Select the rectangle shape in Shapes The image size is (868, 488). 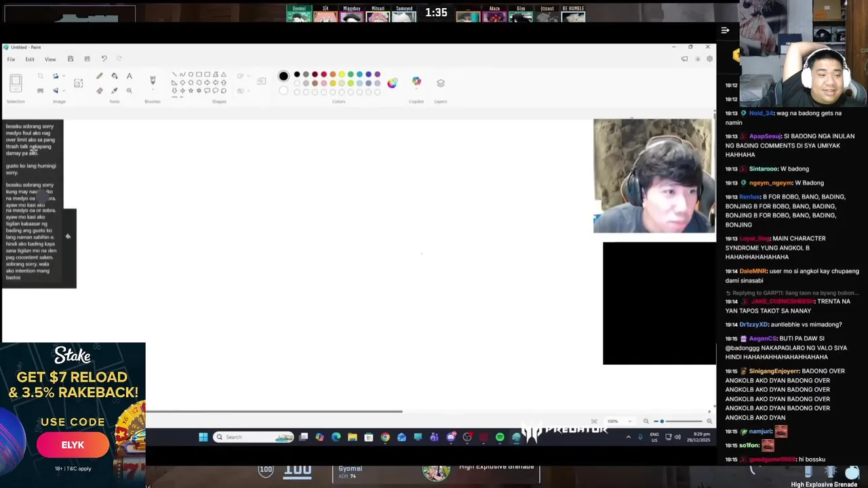point(199,75)
